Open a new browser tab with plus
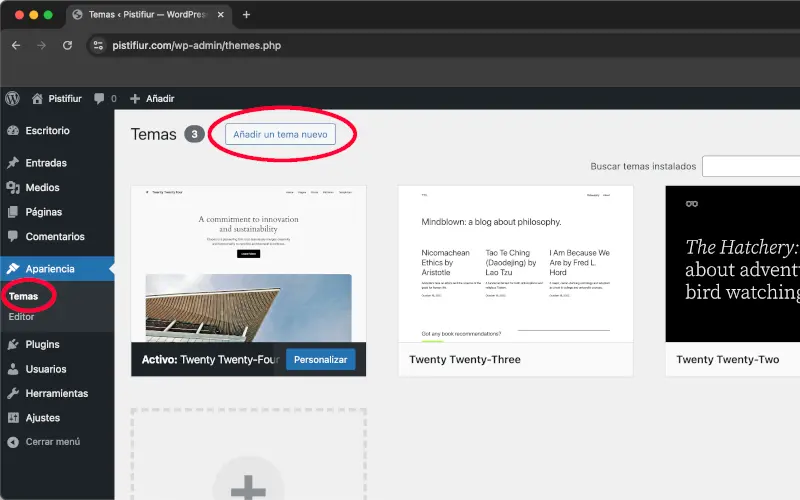Screen dimensions: 800x500 pos(246,15)
